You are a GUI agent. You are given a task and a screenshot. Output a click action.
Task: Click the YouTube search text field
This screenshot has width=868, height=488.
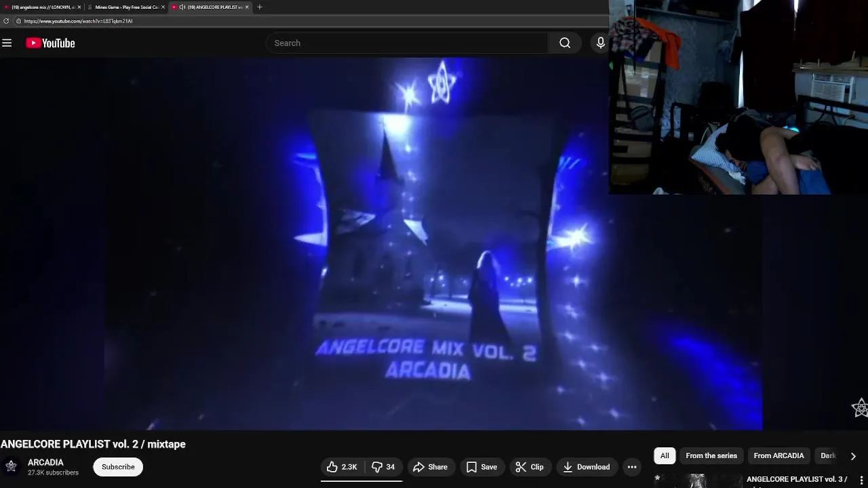407,43
